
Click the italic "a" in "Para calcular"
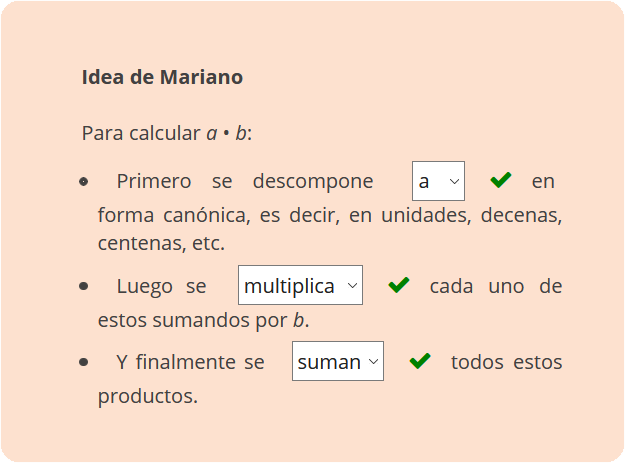coord(212,133)
